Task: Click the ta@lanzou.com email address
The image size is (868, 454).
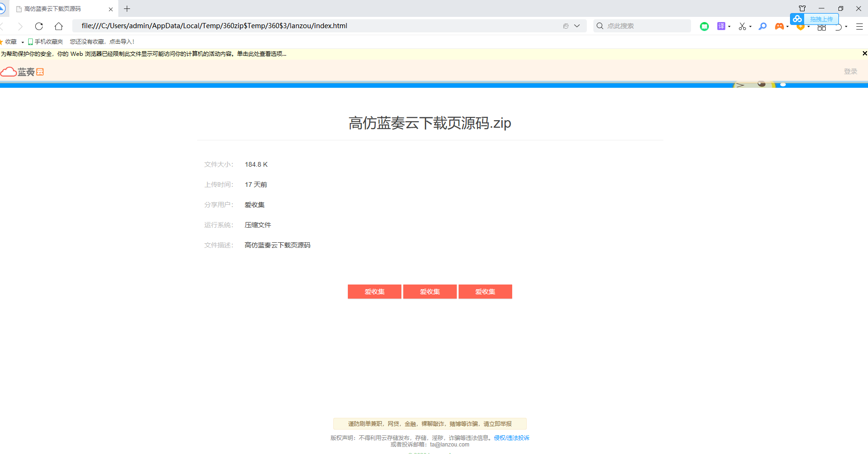Action: [450, 445]
